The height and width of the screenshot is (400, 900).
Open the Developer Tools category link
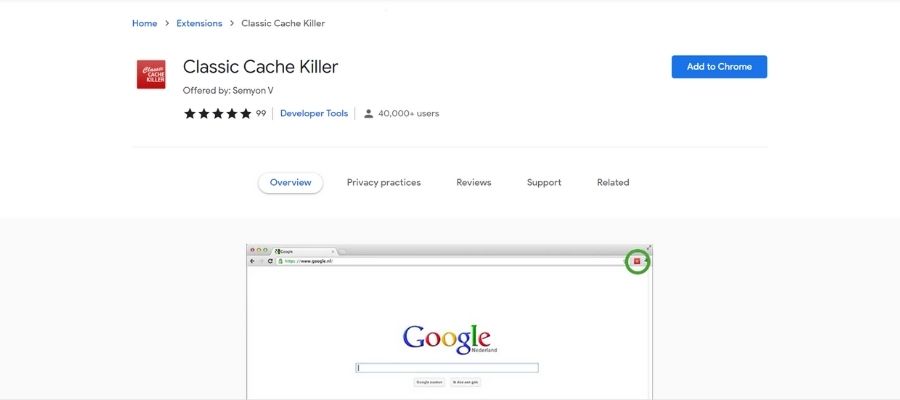314,114
